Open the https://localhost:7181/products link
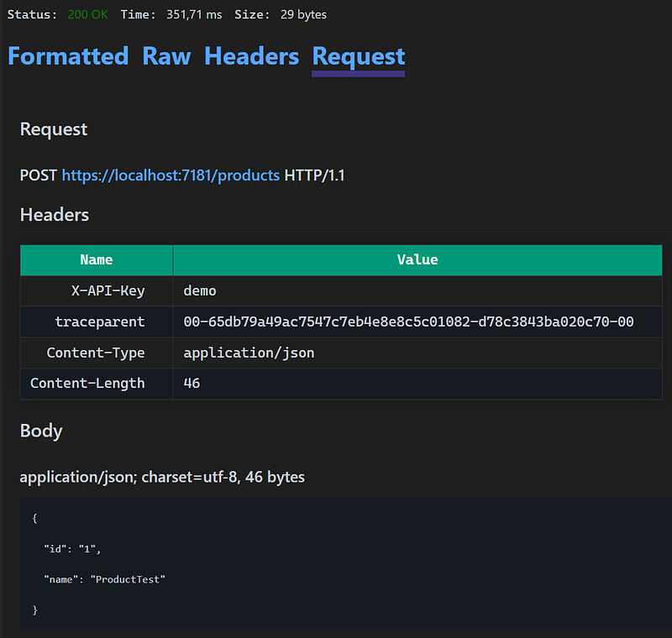This screenshot has width=672, height=638. click(171, 175)
